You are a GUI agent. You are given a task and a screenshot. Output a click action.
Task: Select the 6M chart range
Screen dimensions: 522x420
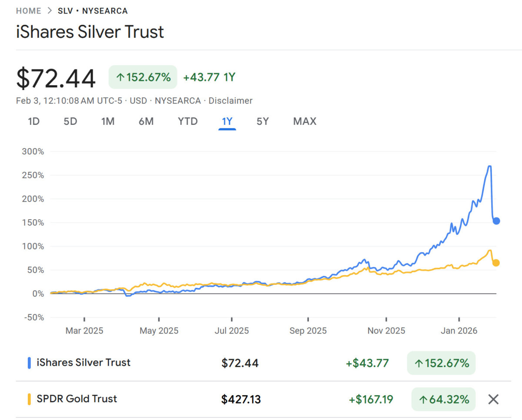[146, 121]
